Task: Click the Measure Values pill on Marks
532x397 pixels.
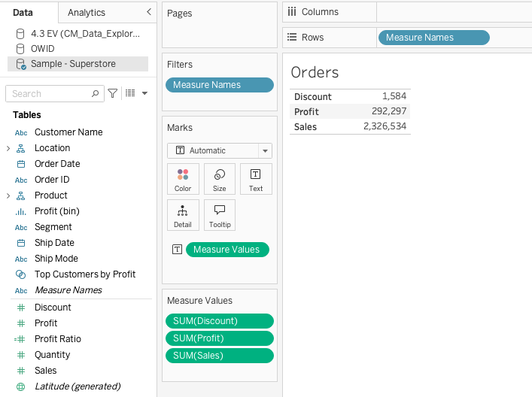Action: click(227, 250)
